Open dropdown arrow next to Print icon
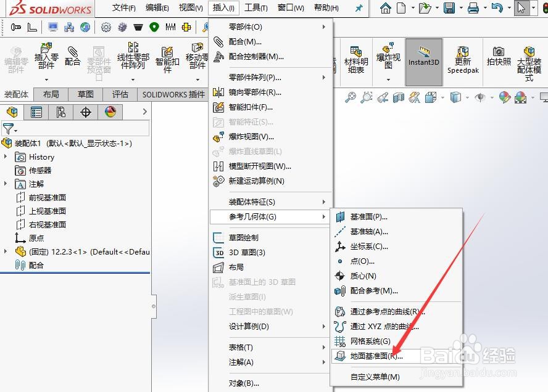The image size is (548, 392). pyautogui.click(x=484, y=7)
